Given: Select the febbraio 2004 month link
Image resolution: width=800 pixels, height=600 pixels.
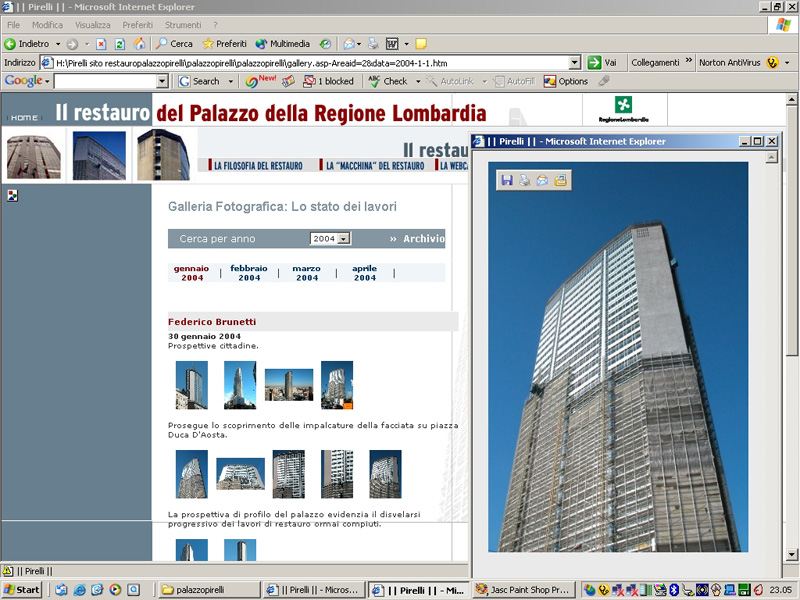Looking at the screenshot, I should [249, 273].
